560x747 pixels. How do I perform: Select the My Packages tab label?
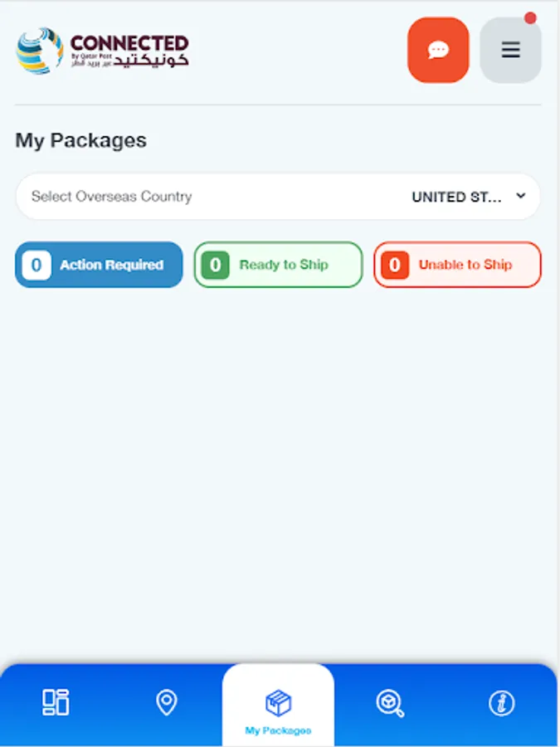point(278,730)
